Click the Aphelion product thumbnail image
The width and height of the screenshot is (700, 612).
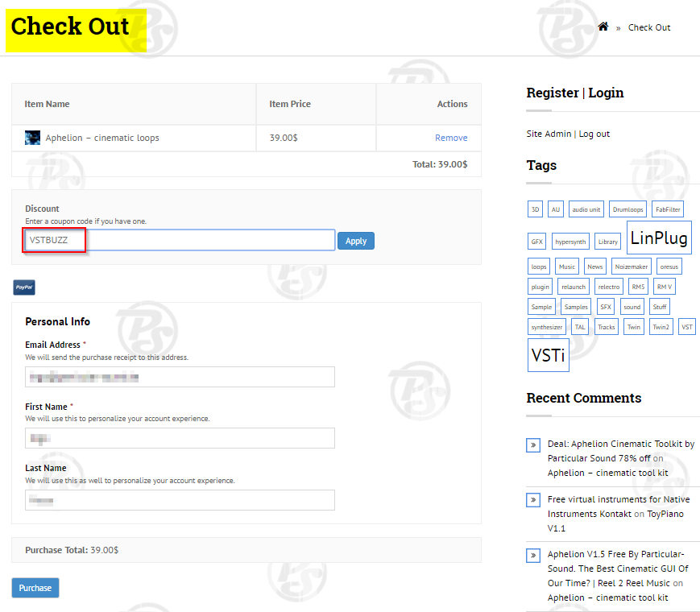(32, 138)
